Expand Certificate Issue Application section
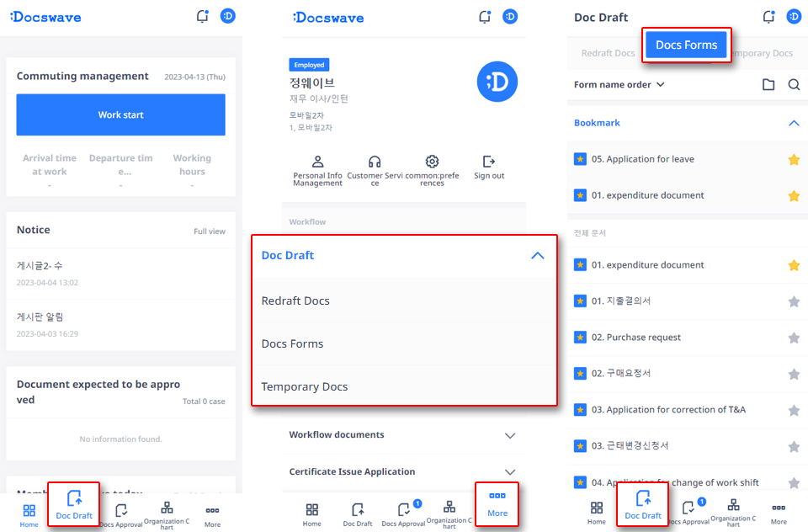 click(509, 472)
